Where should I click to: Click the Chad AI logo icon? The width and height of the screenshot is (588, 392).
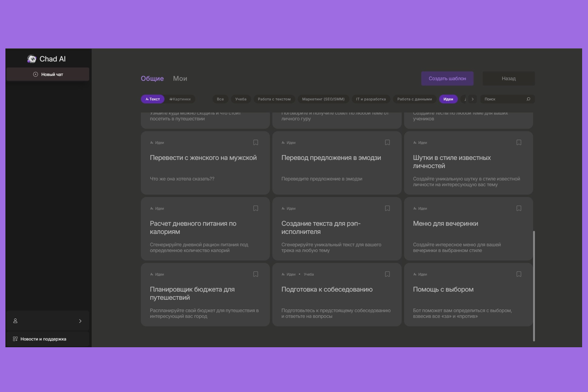32,59
